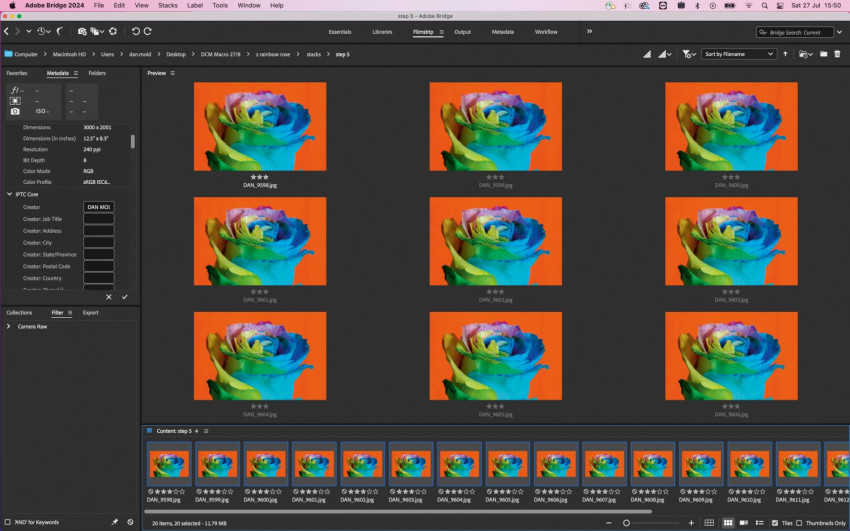850x531 pixels.
Task: Collapse the IPTC Core section
Action: 9,194
